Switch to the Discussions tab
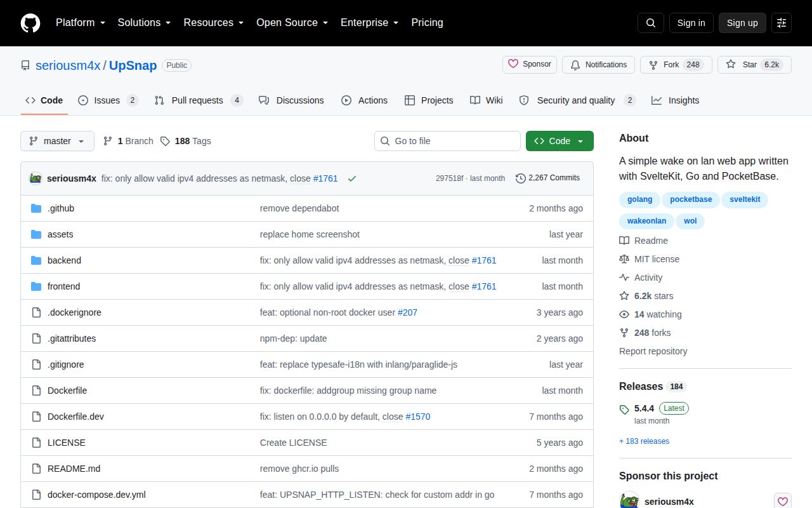 click(291, 100)
